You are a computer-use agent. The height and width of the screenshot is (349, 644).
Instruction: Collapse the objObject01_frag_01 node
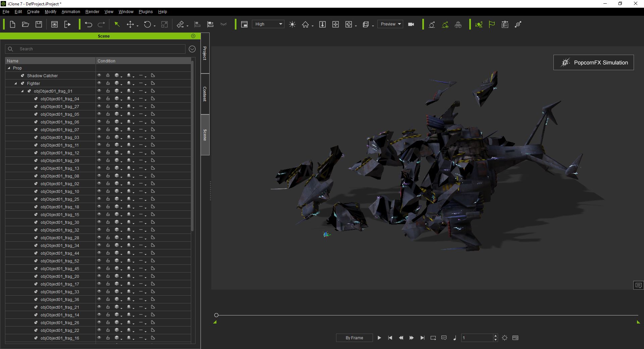point(22,91)
